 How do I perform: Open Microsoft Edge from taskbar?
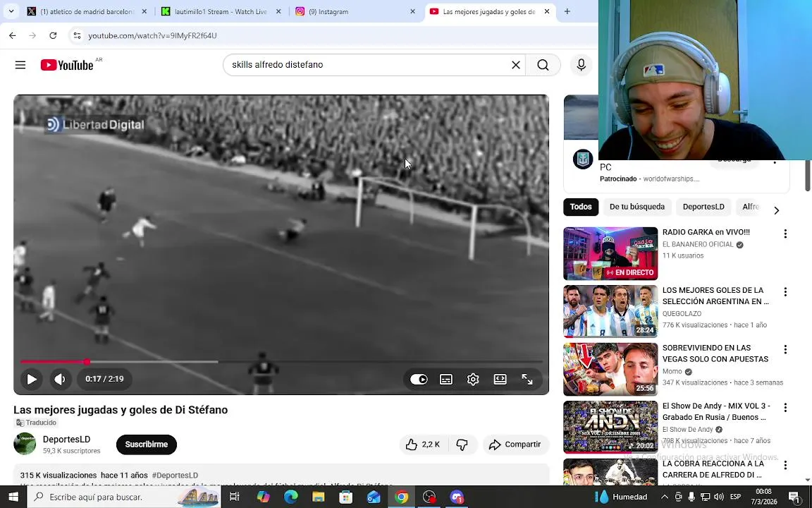[291, 497]
